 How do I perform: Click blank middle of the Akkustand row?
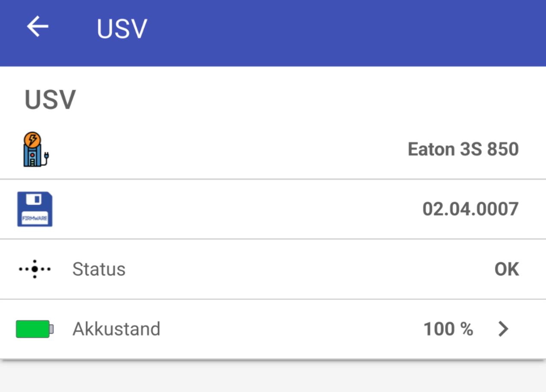tap(290, 329)
